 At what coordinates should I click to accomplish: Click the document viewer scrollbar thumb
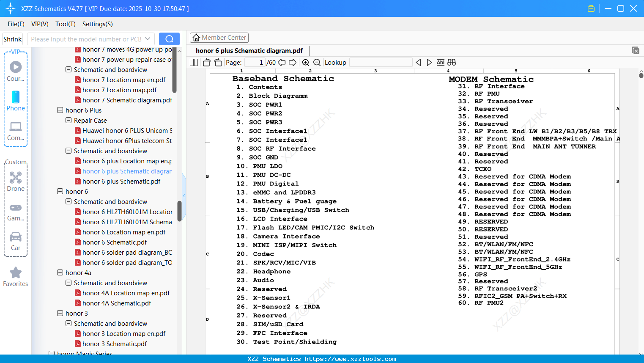(641, 75)
